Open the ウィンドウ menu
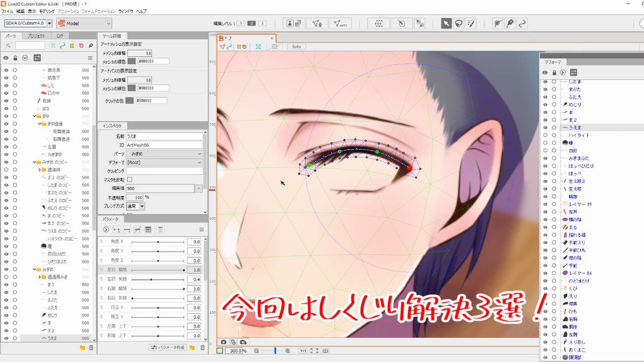 click(126, 11)
